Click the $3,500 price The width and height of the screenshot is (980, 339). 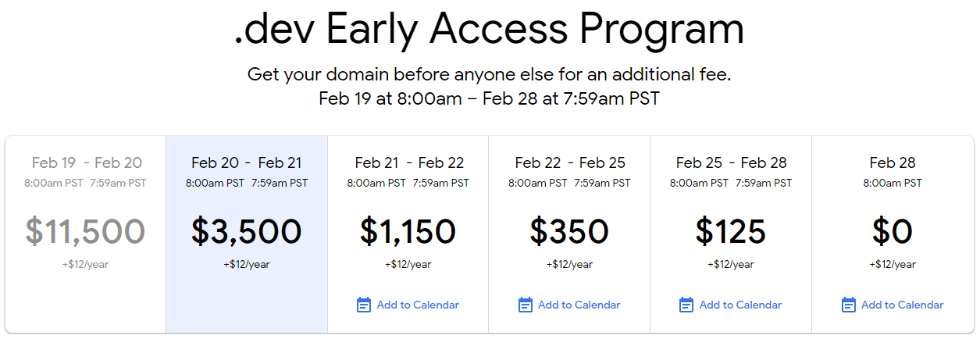point(247,231)
